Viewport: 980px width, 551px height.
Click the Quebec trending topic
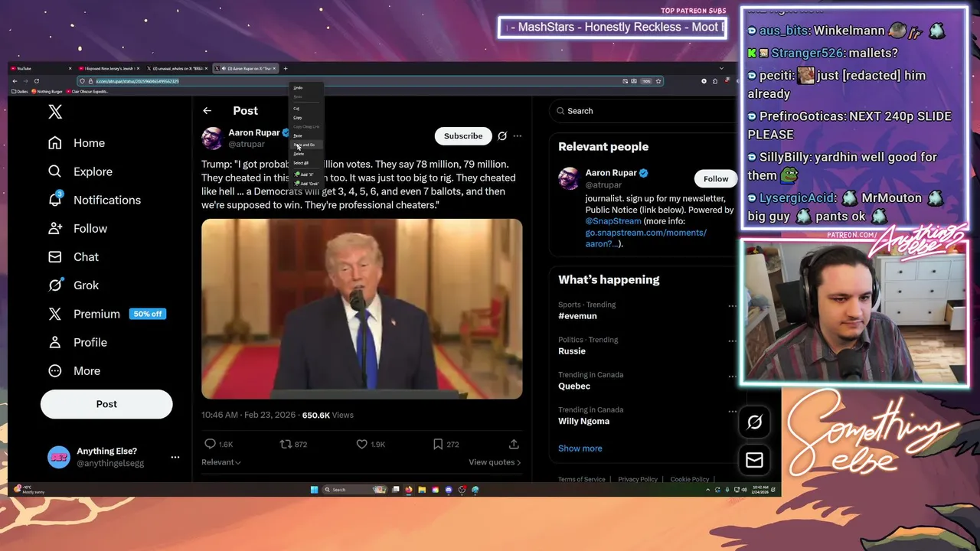coord(574,386)
